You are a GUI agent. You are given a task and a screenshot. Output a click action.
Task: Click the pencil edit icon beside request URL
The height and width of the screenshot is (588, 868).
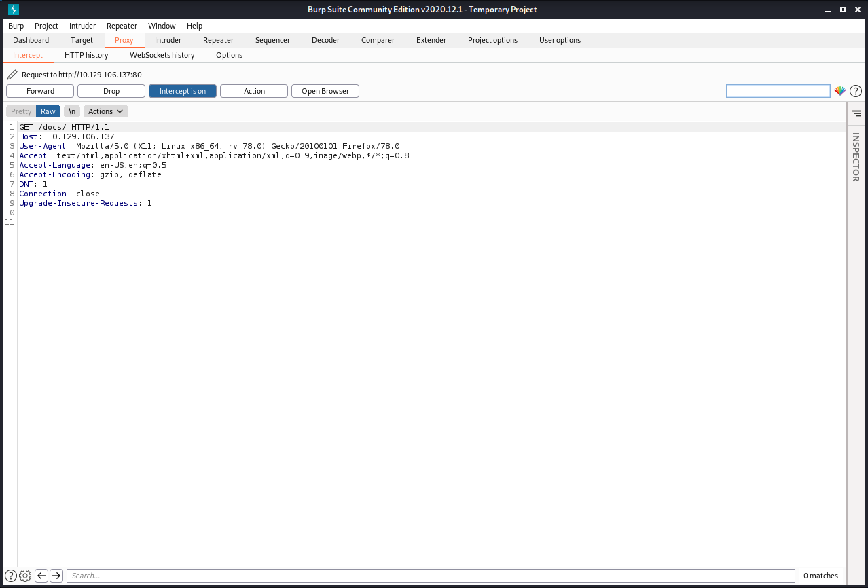[x=12, y=75]
